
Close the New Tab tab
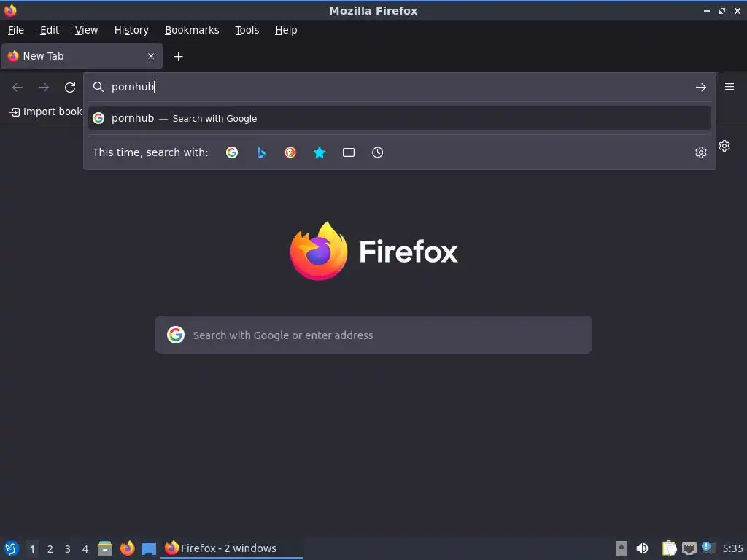150,56
